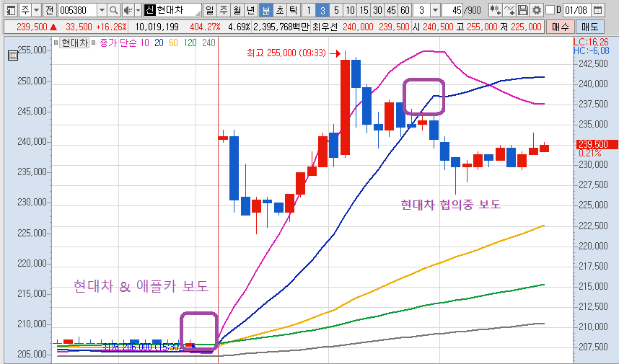This screenshot has height=364, width=619.
Task: Click the 현대차 legend label button on chart
Action: [74, 43]
